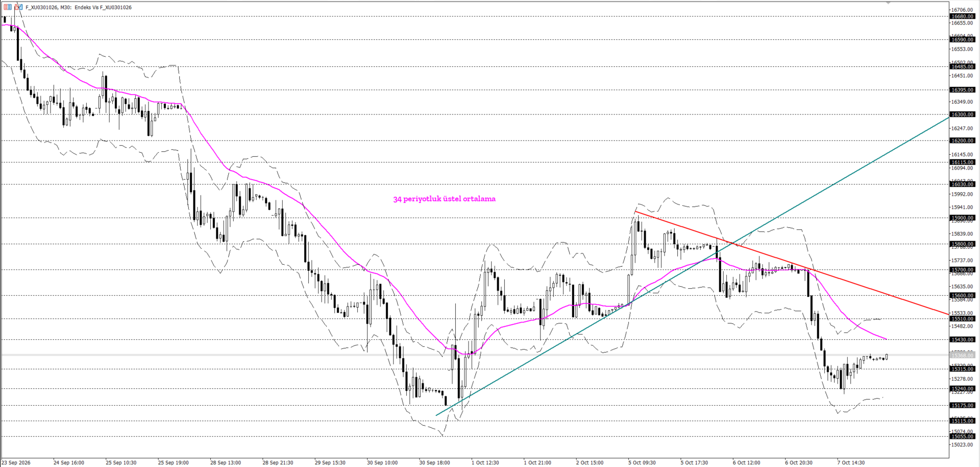Click the '28 Sep 13:00' time axis label

pyautogui.click(x=226, y=462)
